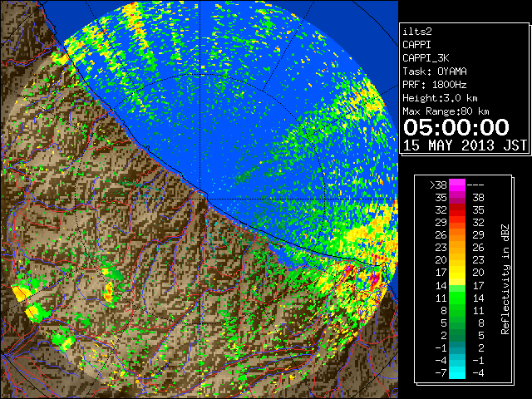The height and width of the screenshot is (399, 532).
Task: Pick the yellow 17–20 dBZ legend swatch
Action: click(x=457, y=273)
